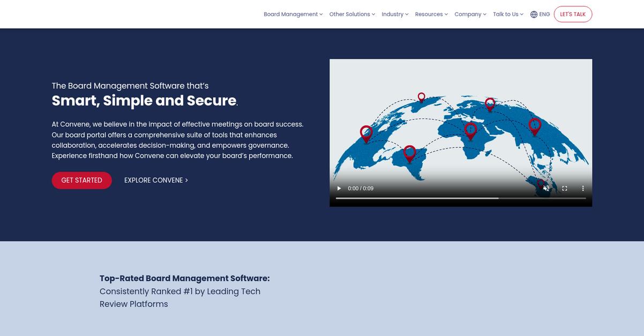Screen dimensions: 644x336
Task: Expand Other Solutions dropdown chevron
Action: point(373,14)
